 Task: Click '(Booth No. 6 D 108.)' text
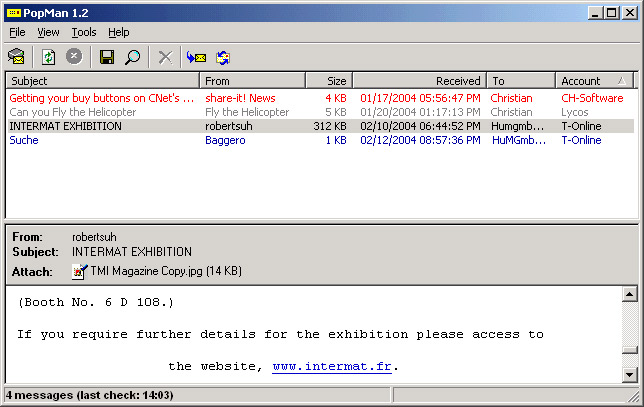(96, 302)
